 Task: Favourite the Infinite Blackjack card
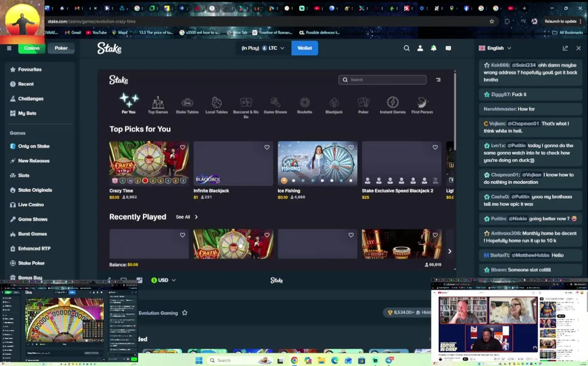coord(267,147)
